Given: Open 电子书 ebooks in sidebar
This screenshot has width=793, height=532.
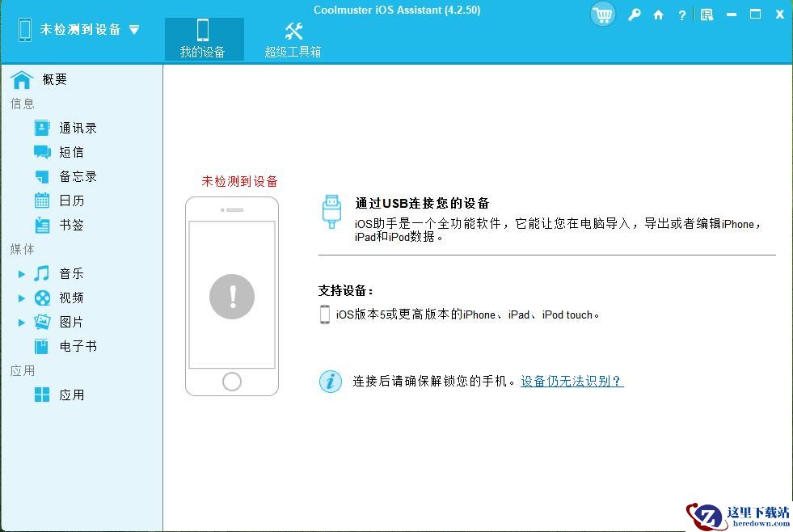Looking at the screenshot, I should 77,346.
